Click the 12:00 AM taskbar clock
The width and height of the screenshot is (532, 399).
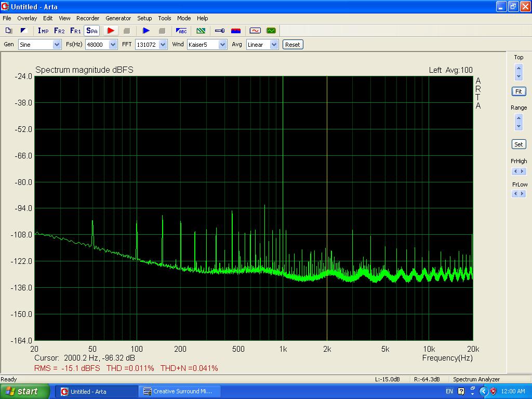(x=513, y=392)
